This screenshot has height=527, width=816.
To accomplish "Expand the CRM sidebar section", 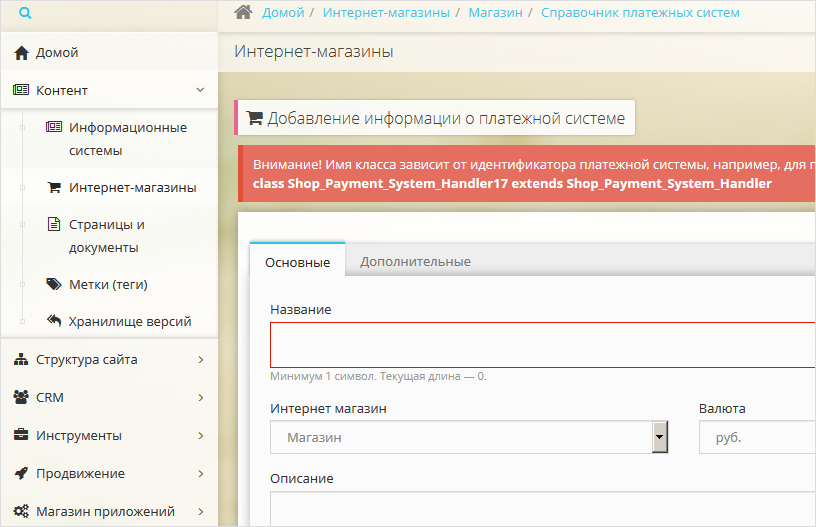I will 200,397.
